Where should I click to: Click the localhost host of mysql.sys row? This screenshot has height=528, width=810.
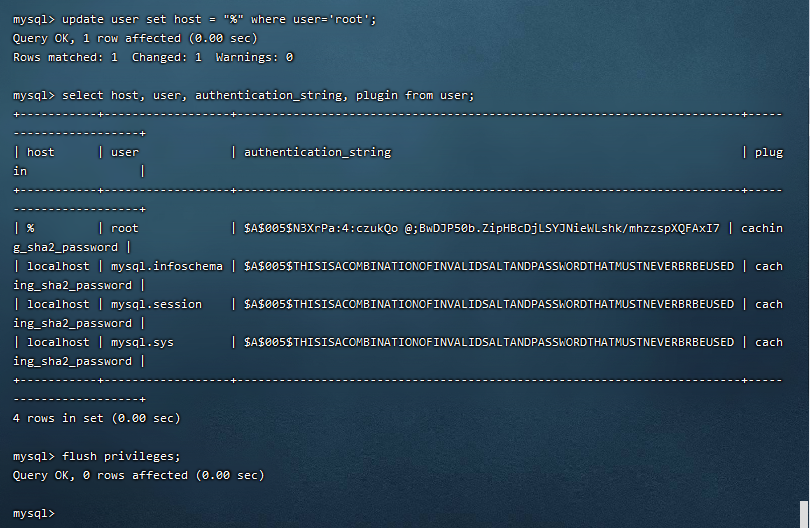point(58,342)
